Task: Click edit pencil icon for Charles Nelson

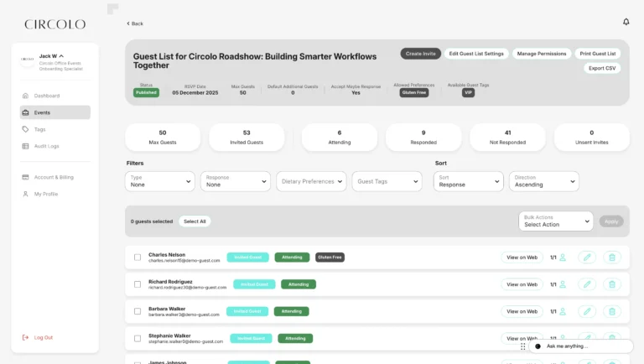Action: tap(587, 257)
